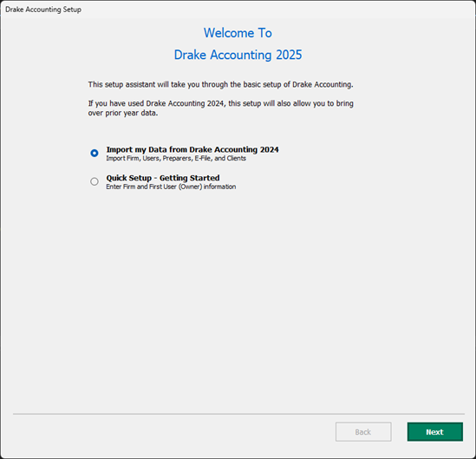Image resolution: width=476 pixels, height=459 pixels.
Task: Click the horizontal divider above the buttons
Action: (238, 413)
